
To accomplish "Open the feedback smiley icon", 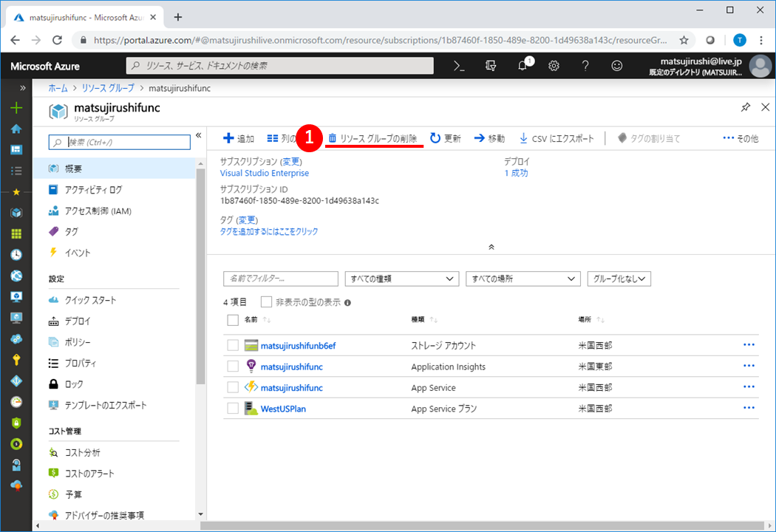I will (x=616, y=66).
